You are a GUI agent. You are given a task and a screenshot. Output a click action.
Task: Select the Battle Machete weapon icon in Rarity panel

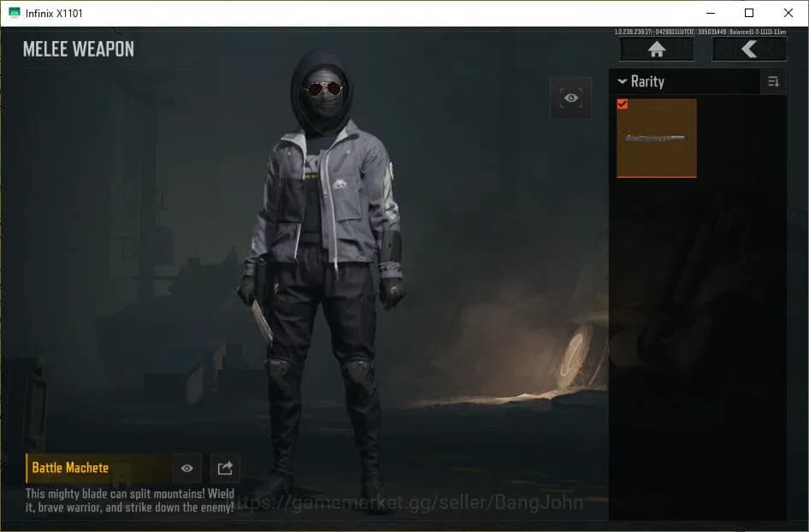(x=656, y=138)
